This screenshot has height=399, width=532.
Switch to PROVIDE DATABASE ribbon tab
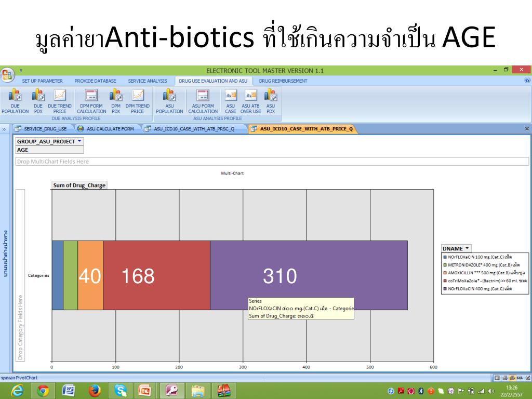click(96, 81)
